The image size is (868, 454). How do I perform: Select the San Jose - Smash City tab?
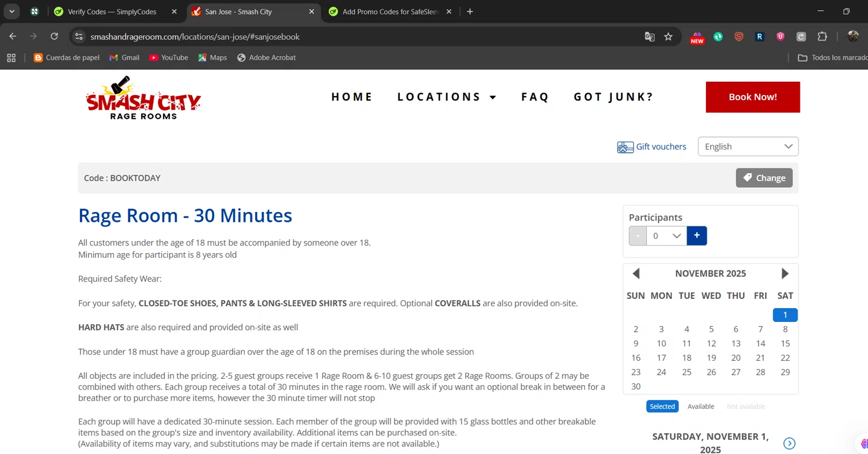(253, 12)
